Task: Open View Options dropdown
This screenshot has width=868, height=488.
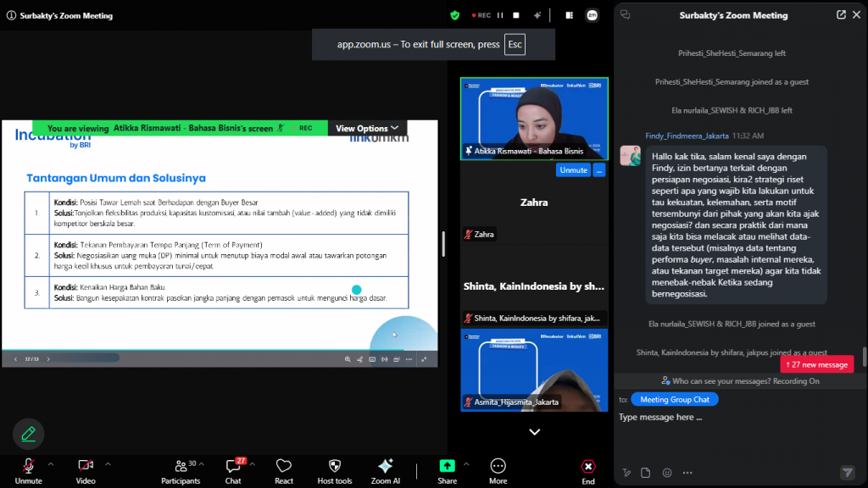Action: tap(367, 128)
